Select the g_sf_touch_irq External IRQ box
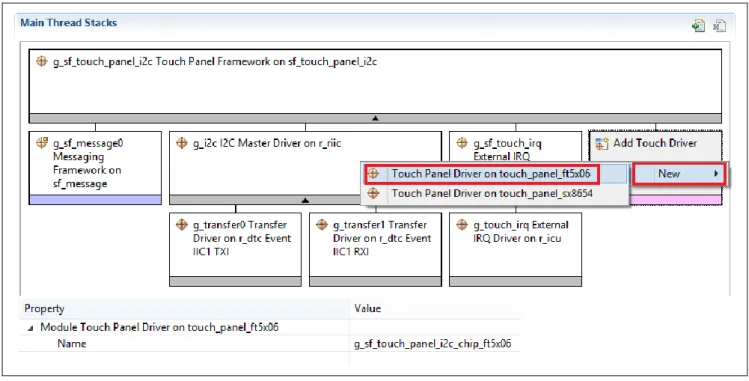This screenshot has height=381, width=749. pyautogui.click(x=515, y=147)
